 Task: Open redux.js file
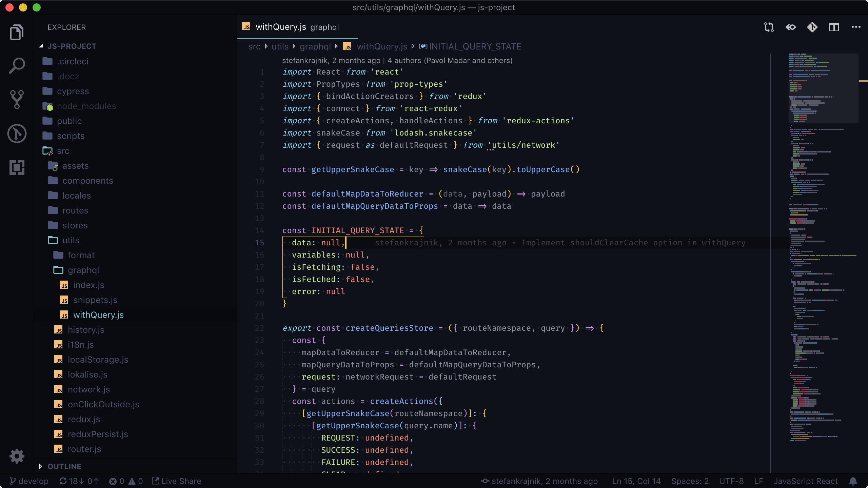pos(136,419)
